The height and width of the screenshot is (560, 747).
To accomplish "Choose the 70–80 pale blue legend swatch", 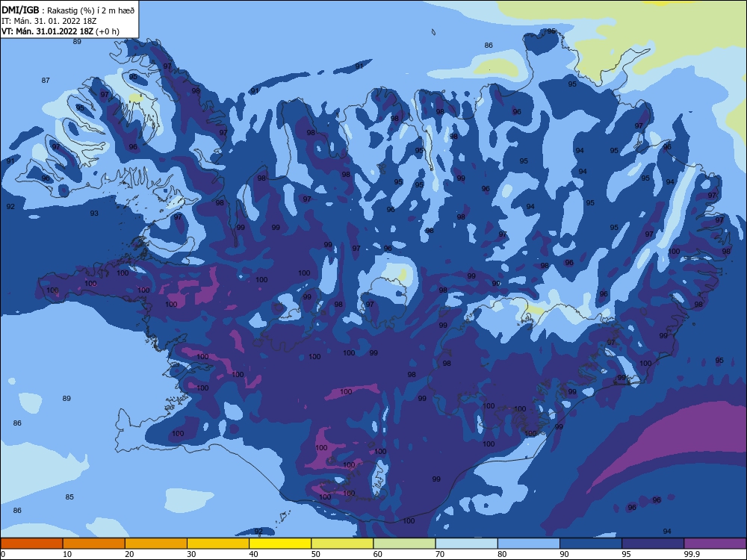I will [467, 544].
